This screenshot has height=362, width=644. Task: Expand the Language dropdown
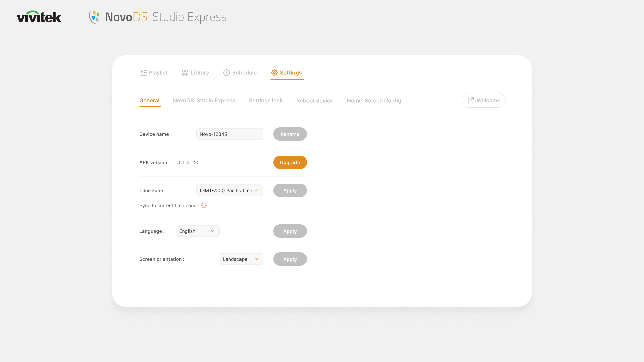pyautogui.click(x=198, y=231)
